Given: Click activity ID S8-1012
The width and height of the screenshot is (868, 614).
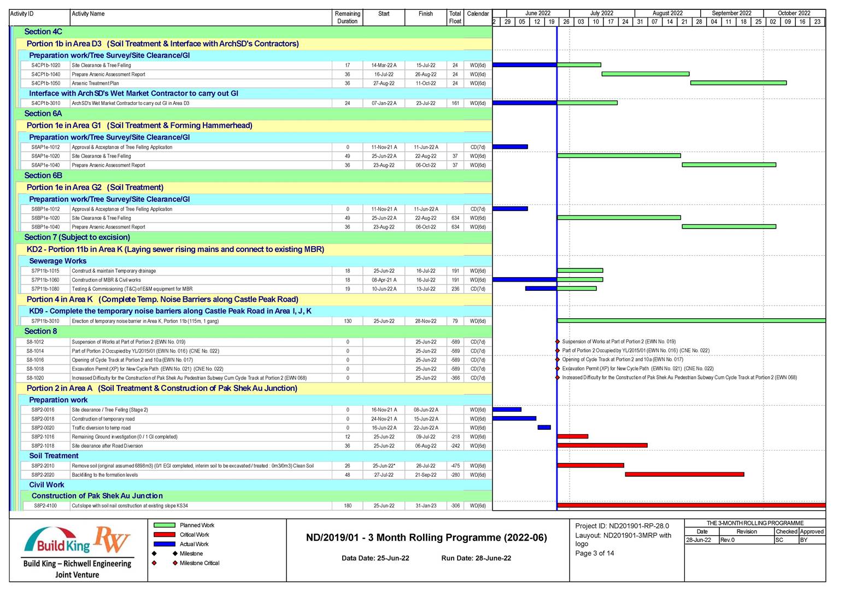Looking at the screenshot, I should (x=36, y=342).
